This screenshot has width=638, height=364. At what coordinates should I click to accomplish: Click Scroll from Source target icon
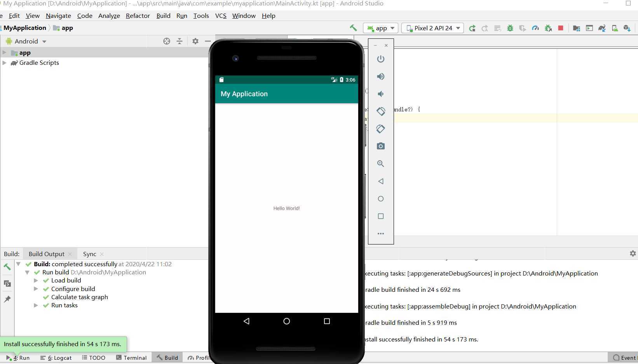point(167,41)
